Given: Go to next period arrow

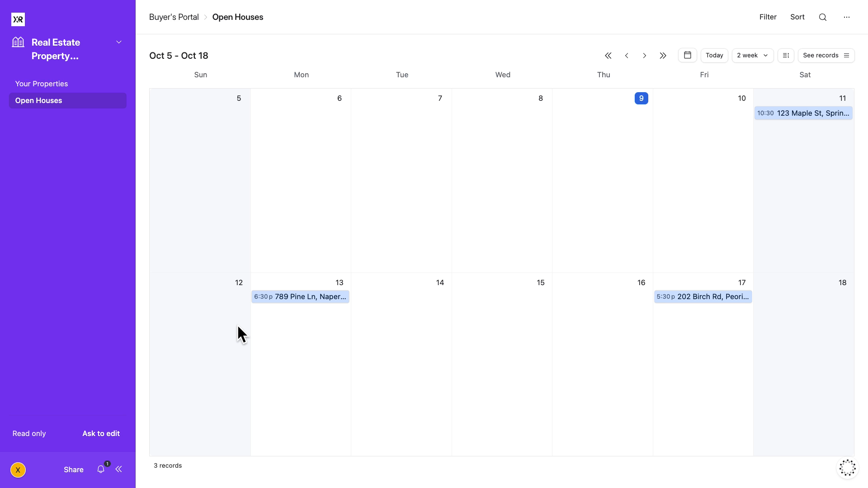Looking at the screenshot, I should pyautogui.click(x=645, y=56).
